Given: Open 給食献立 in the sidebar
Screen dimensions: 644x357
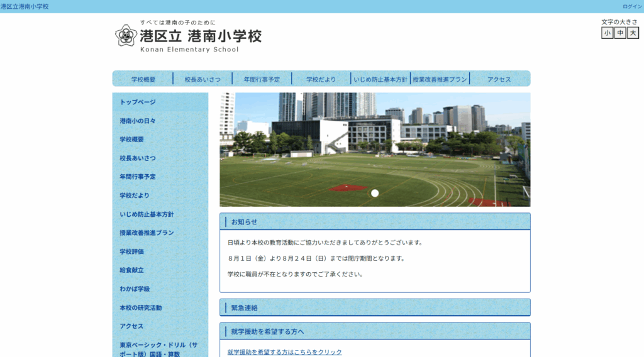Looking at the screenshot, I should coord(160,270).
